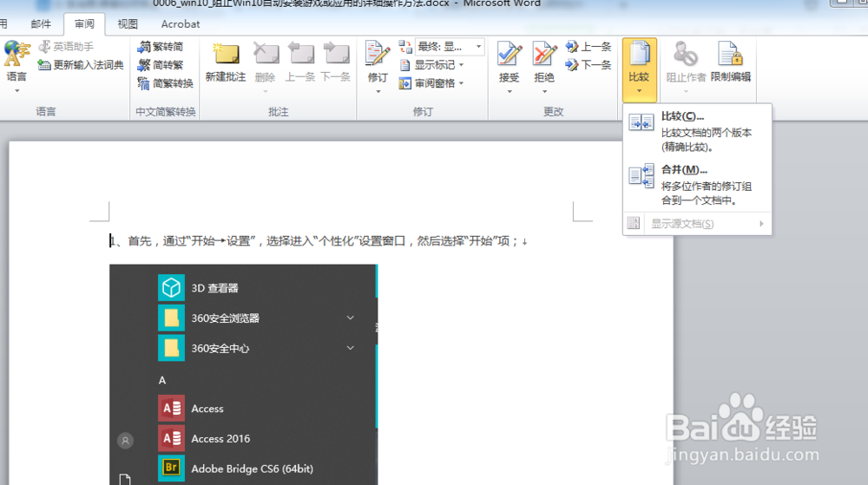Click the balloon display icon left of 最终 dropdown
868x485 pixels.
coord(405,47)
